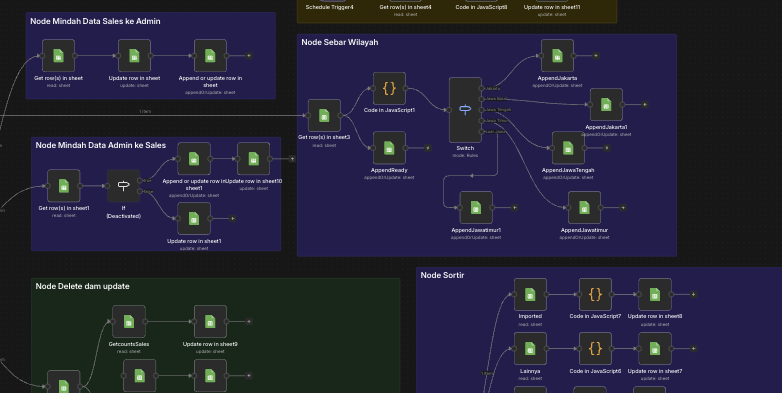The height and width of the screenshot is (393, 782).
Task: Add a node after AppendJawaTengah
Action: [606, 148]
